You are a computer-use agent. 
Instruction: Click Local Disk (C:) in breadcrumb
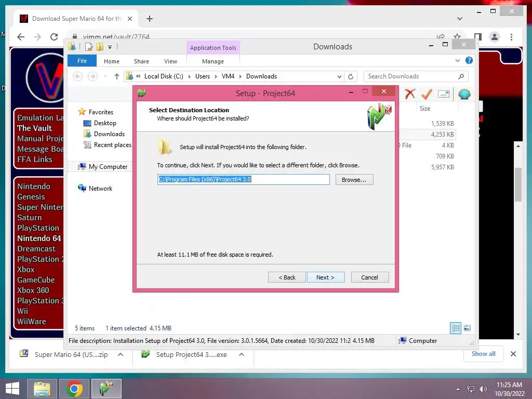point(164,76)
